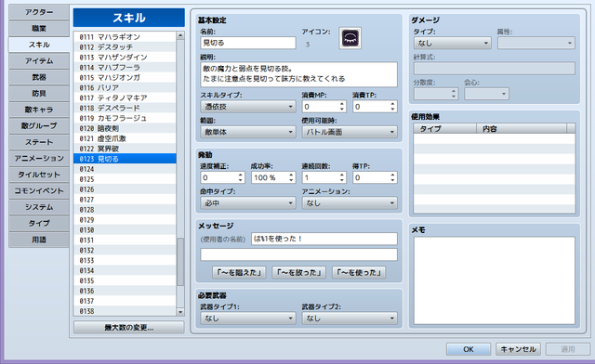This screenshot has width=595, height=364.
Task: Select skill 0112 デスタッチ
Action: click(125, 47)
